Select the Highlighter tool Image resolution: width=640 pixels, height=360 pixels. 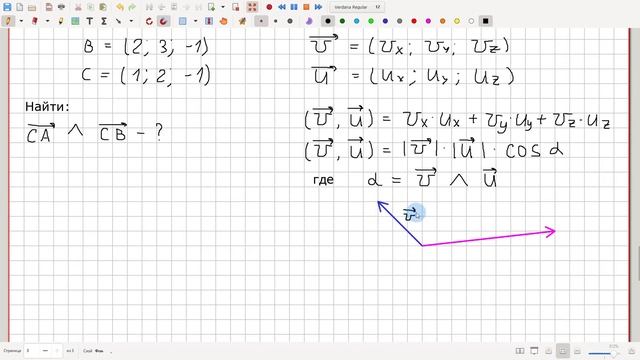[61, 21]
